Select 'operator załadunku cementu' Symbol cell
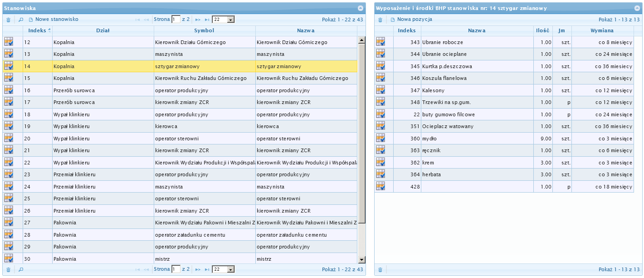 [x=205, y=235]
